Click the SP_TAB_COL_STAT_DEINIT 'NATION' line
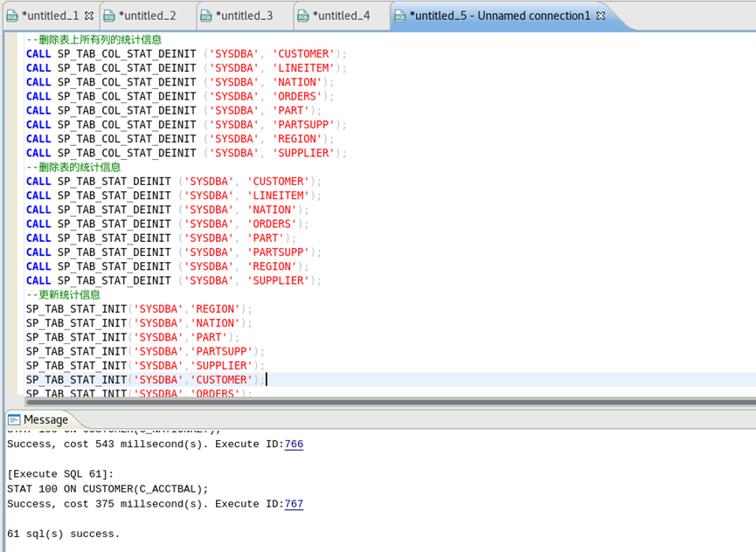Image resolution: width=756 pixels, height=552 pixels. pos(180,82)
